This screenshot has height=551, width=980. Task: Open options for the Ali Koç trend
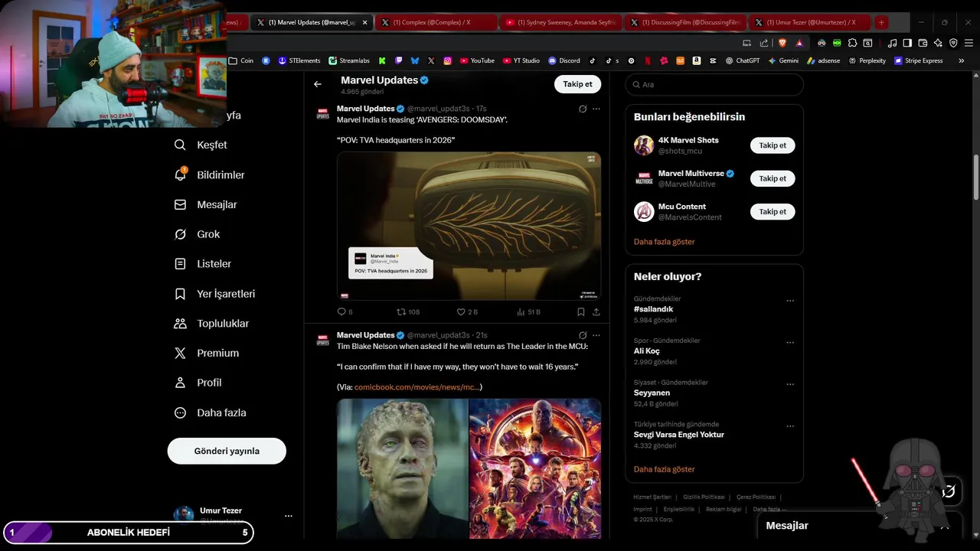click(790, 343)
